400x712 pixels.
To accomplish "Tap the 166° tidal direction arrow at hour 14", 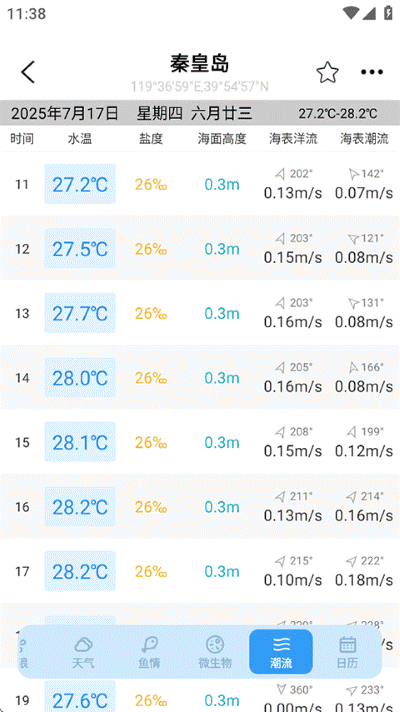I will (x=353, y=367).
